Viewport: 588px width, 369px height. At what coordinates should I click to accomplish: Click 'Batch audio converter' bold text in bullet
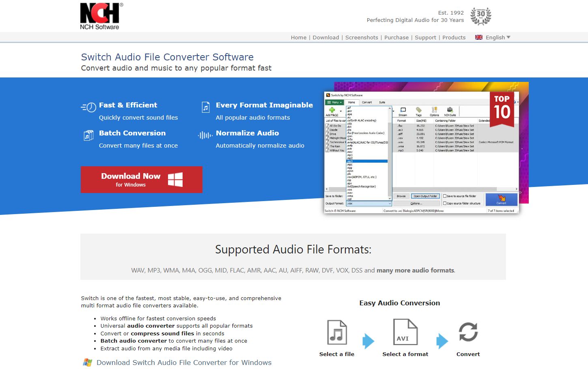point(134,341)
